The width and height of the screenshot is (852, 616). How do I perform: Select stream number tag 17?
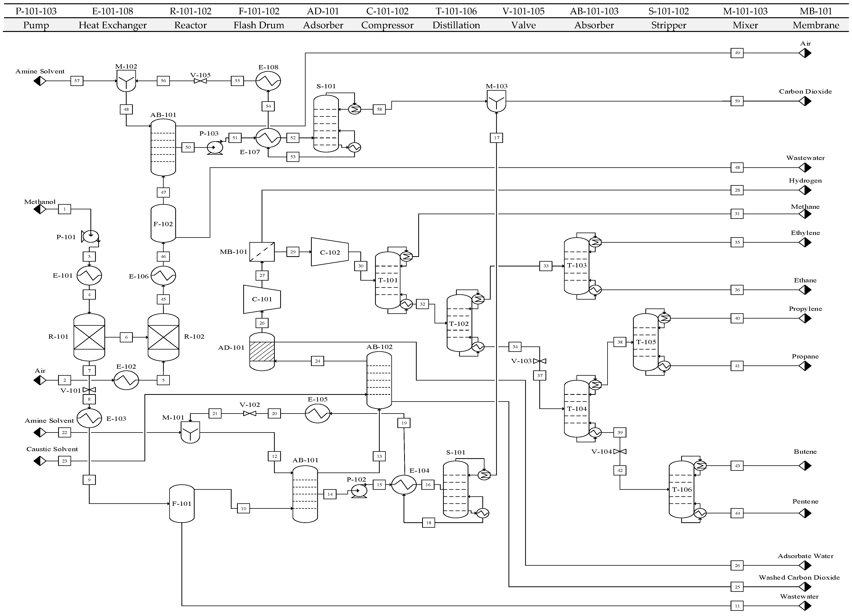[496, 138]
